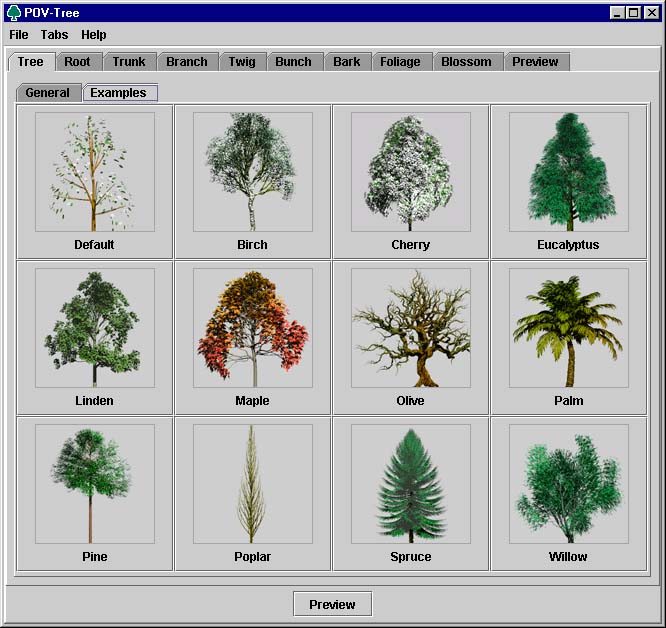666x628 pixels.
Task: Click the POV-Tree title bar icon
Action: point(14,13)
